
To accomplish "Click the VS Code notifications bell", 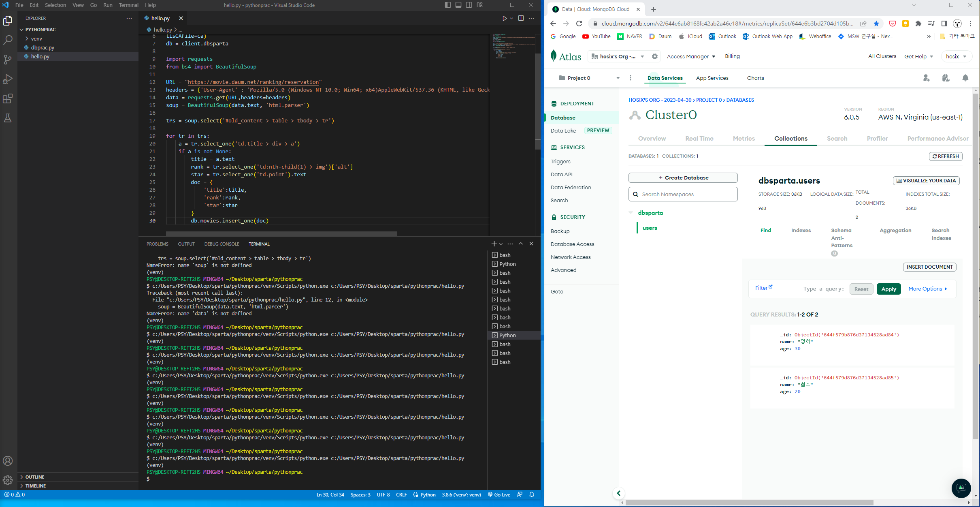I will (532, 494).
